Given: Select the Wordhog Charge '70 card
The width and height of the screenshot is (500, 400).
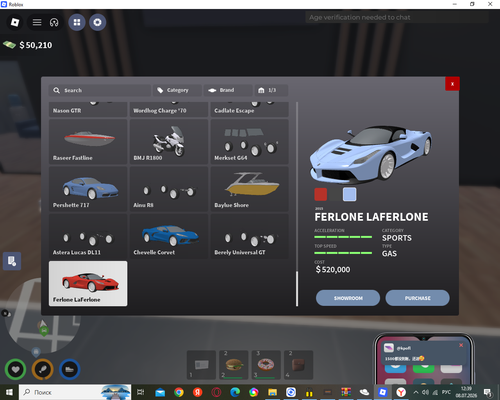Looking at the screenshot, I should tap(169, 109).
